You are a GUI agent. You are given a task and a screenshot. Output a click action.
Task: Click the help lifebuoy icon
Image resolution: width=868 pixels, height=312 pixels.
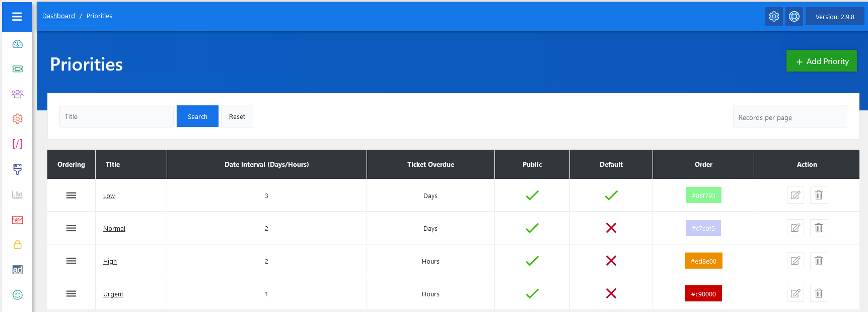[x=794, y=17]
